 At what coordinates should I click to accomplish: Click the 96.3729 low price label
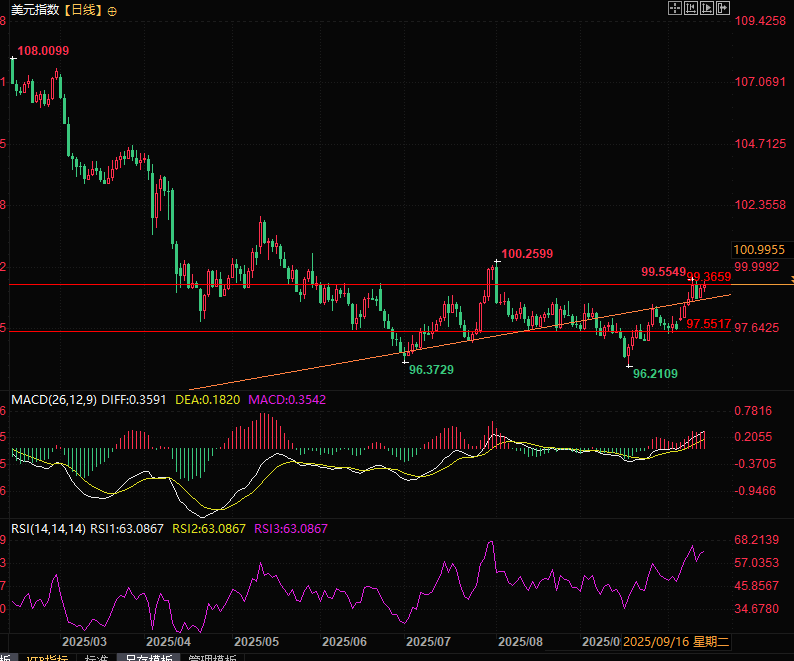point(432,369)
